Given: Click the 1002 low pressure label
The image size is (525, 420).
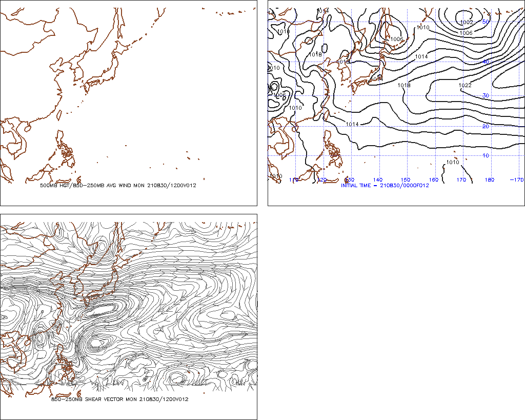Looking at the screenshot, I should (x=467, y=23).
